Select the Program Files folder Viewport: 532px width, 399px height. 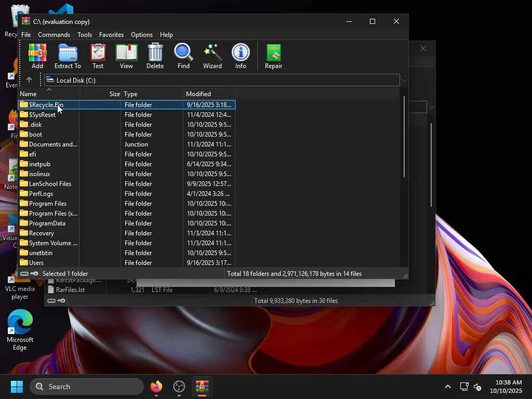pos(47,204)
